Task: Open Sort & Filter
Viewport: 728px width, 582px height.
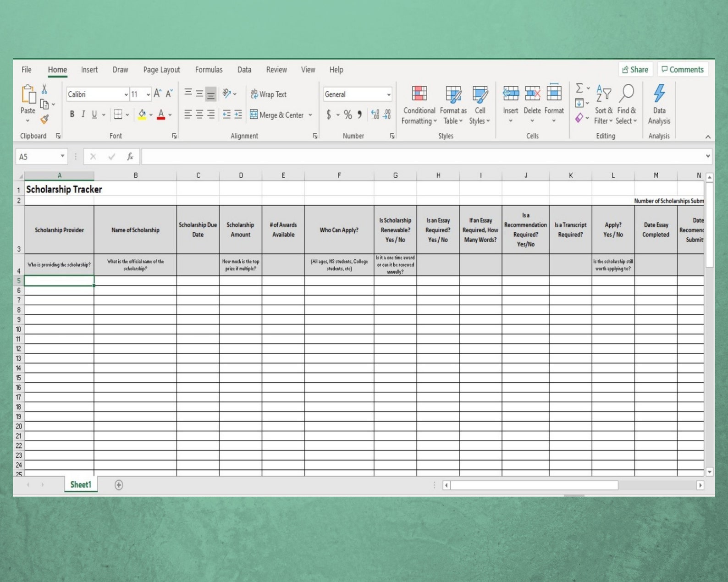Action: tap(603, 105)
